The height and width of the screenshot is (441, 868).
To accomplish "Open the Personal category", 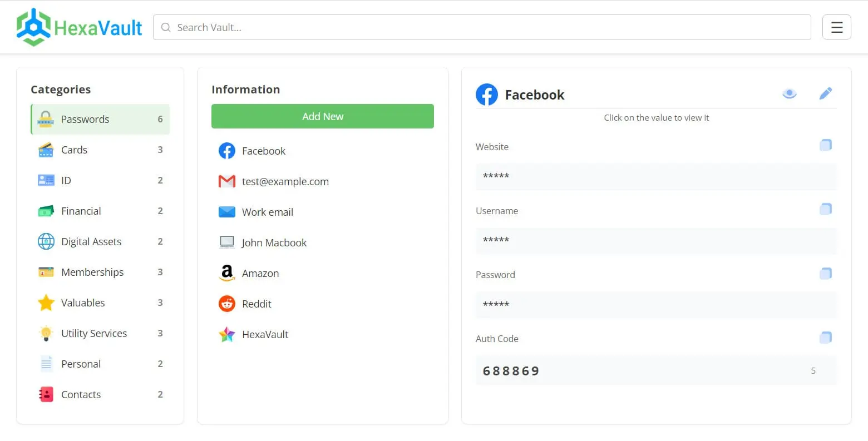I will click(100, 364).
